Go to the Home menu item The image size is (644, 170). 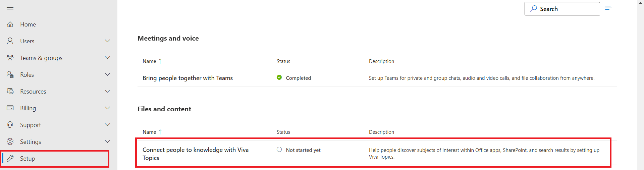point(28,24)
